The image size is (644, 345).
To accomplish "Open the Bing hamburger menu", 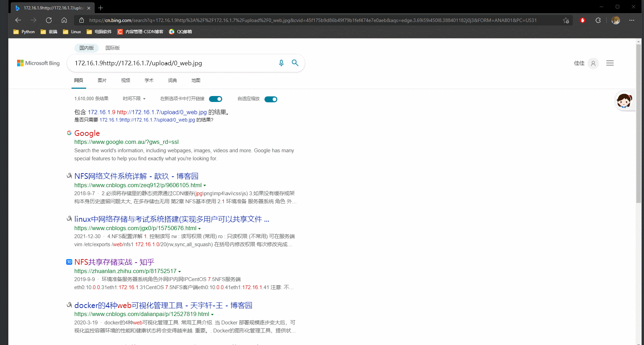I will click(x=610, y=63).
